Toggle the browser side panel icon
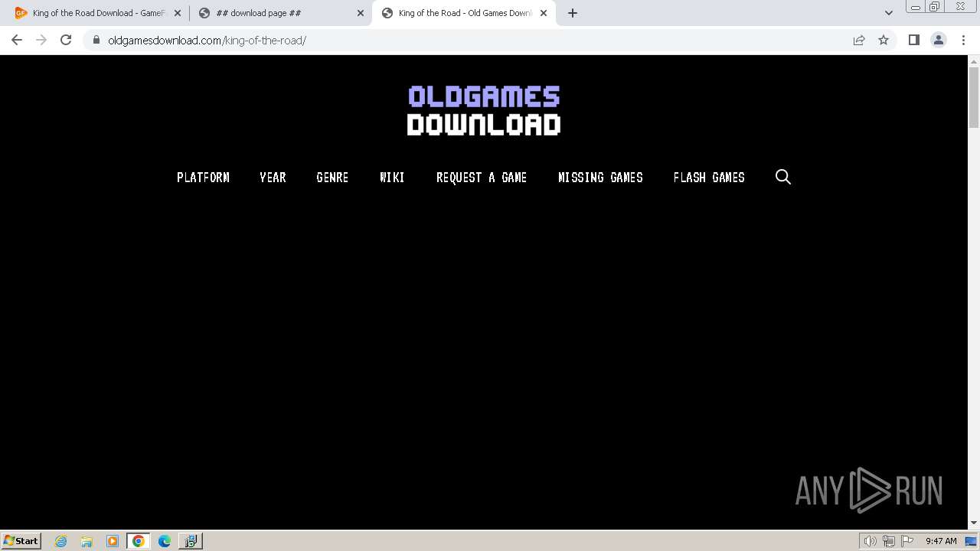Screen dimensions: 980x551 tap(913, 40)
